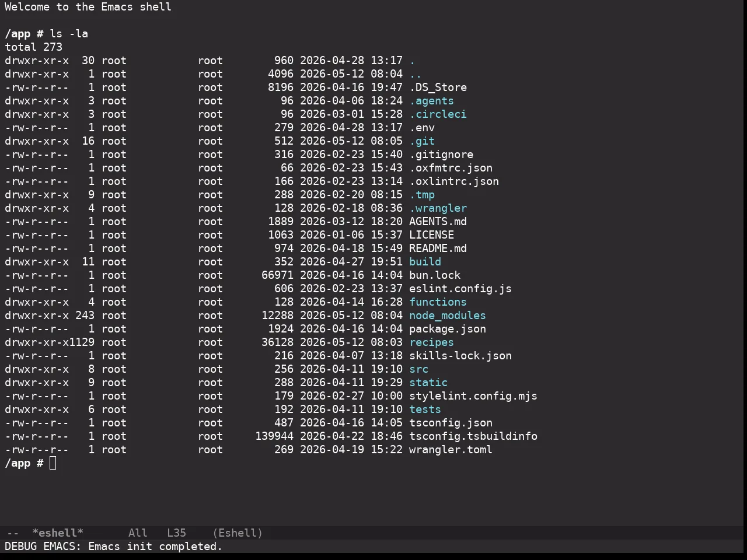The image size is (747, 560).
Task: Click the tsconfig.tsbuildinfo file name
Action: pyautogui.click(x=473, y=436)
